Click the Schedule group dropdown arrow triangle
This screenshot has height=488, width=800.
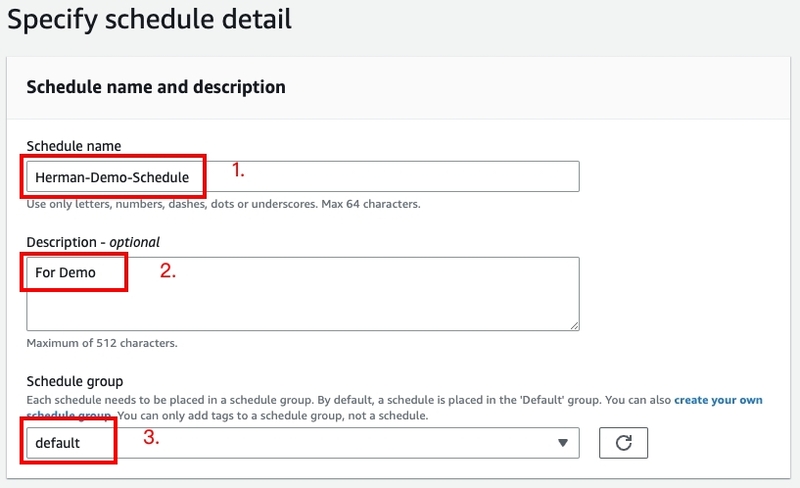(x=563, y=443)
